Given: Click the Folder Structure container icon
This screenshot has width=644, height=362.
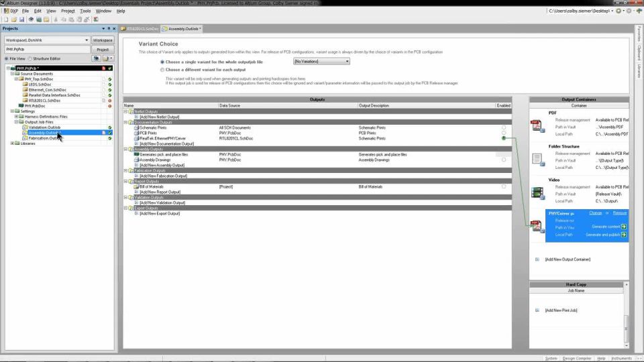Looking at the screenshot, I should pyautogui.click(x=537, y=160).
